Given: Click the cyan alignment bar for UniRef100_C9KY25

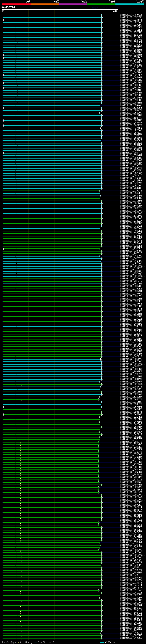Looking at the screenshot, I should 52,176.
